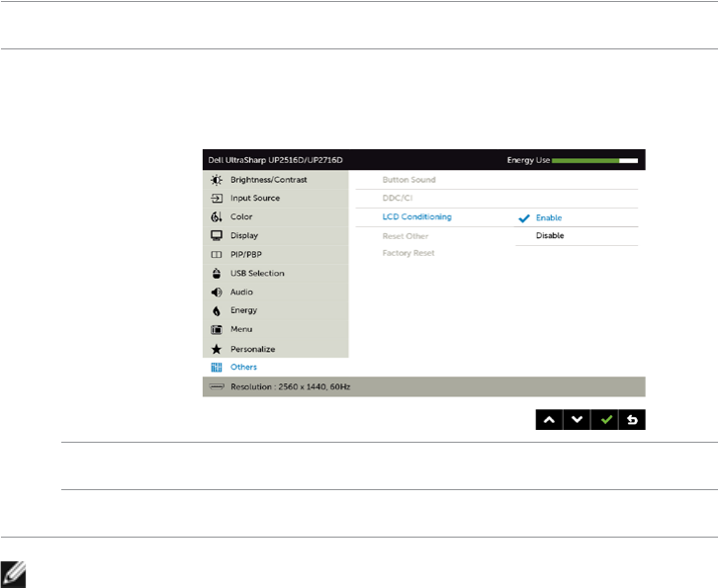Screen dimensions: 718x588
Task: Open the Display menu
Action: pos(275,235)
